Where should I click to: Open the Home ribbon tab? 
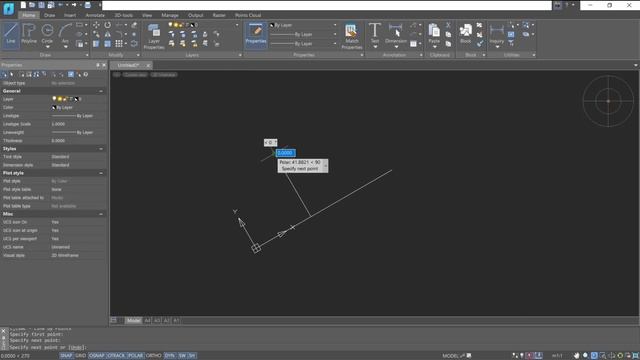[x=29, y=15]
